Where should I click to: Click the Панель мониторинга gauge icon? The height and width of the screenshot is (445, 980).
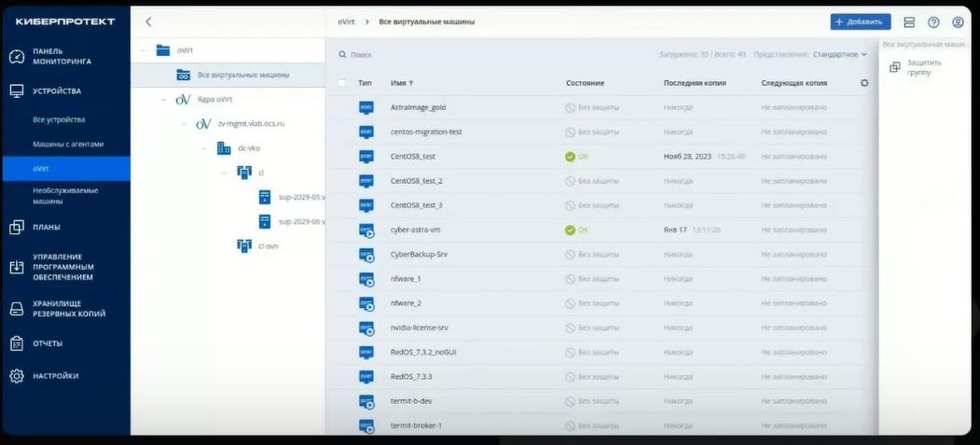(x=16, y=57)
